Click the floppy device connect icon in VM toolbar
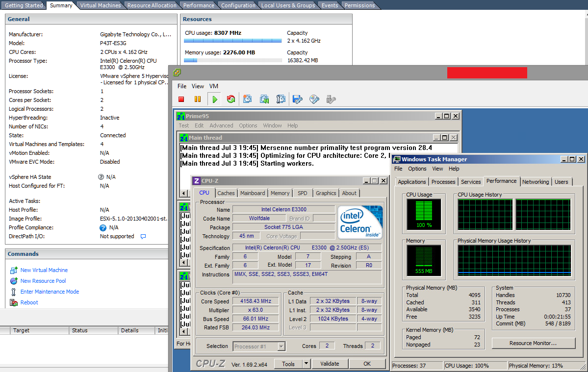Viewport: 588px width, 372px height. pos(298,99)
